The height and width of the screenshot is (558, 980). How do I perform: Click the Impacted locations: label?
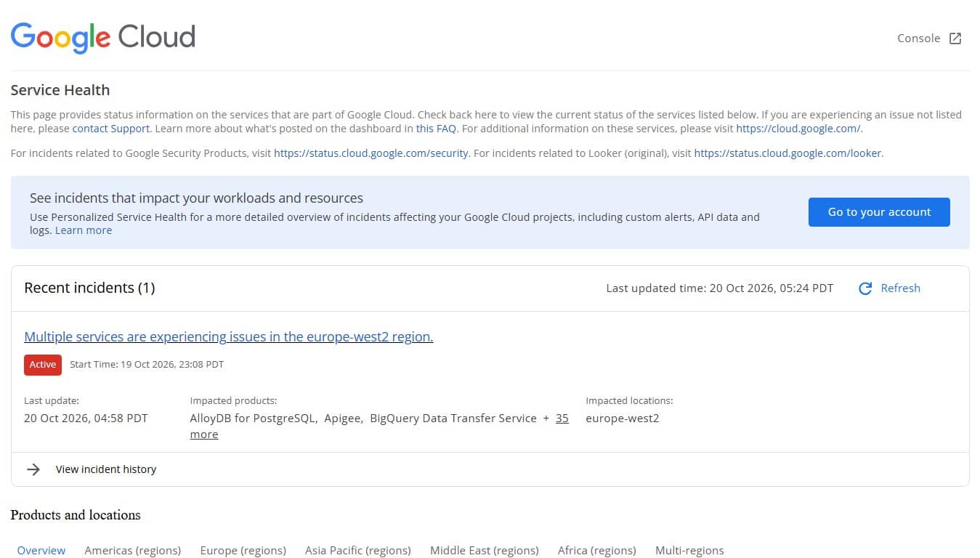click(x=629, y=400)
